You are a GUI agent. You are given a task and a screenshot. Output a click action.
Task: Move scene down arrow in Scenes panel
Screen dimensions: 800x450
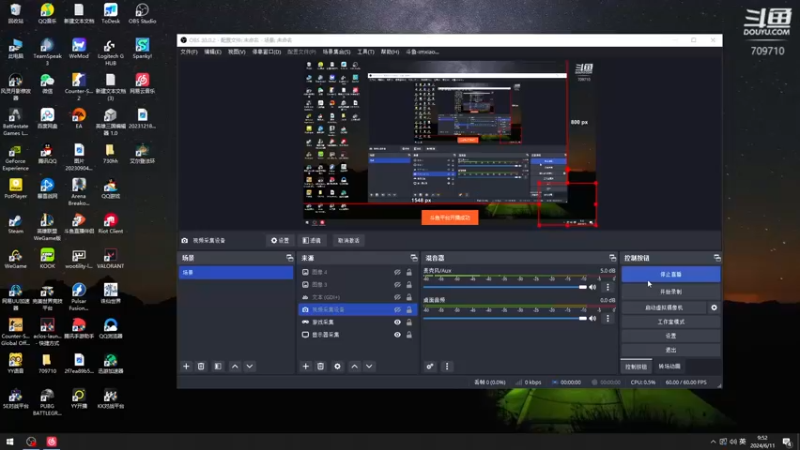point(249,366)
